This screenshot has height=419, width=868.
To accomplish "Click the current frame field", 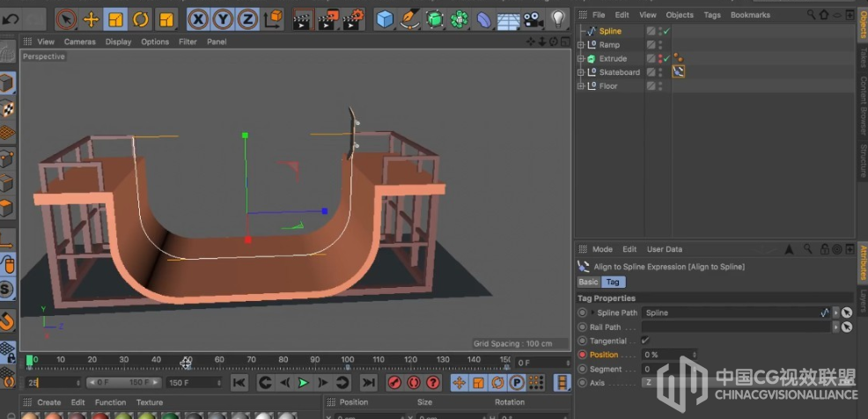I will click(x=53, y=382).
